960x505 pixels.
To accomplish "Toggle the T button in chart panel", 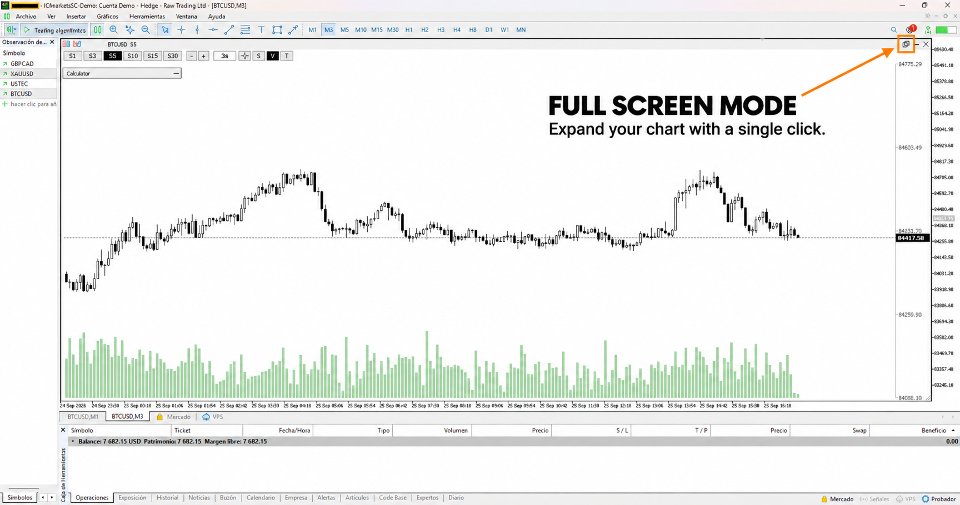I will coord(287,56).
